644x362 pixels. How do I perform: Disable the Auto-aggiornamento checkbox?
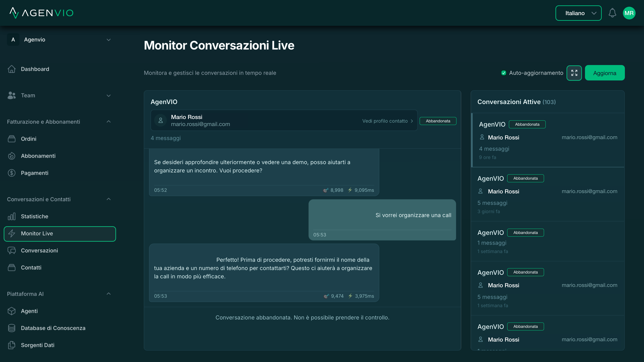coord(504,73)
